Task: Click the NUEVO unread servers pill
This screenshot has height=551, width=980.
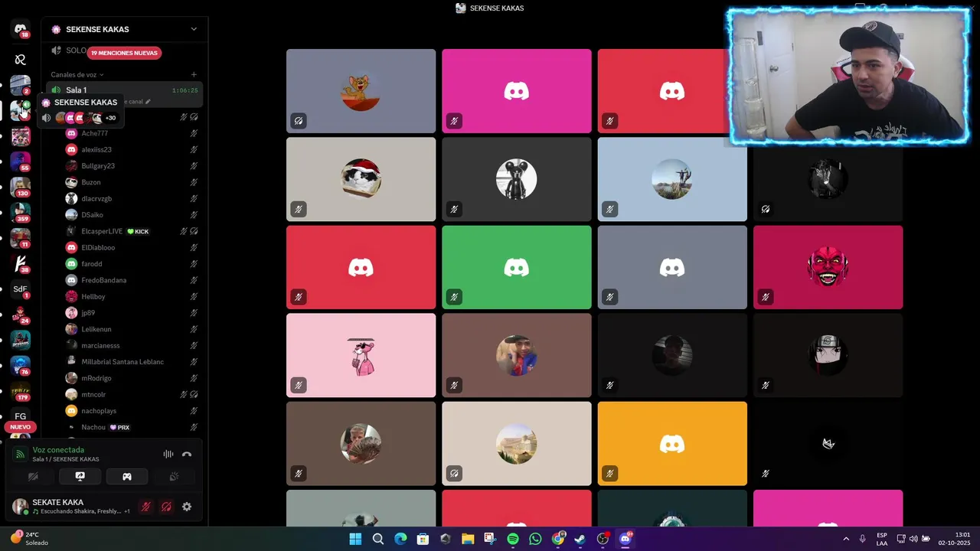Action: (21, 427)
